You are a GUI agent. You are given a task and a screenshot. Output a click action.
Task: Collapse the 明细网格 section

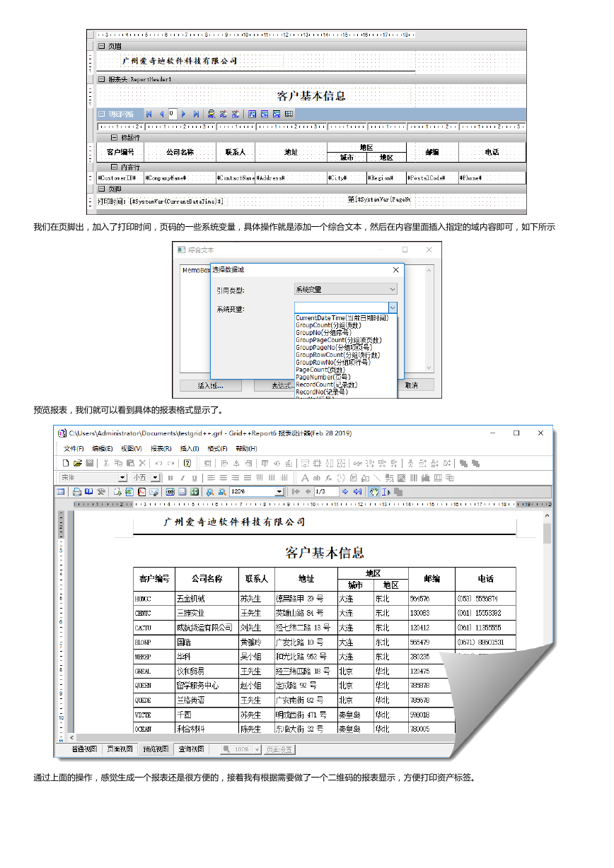(102, 113)
